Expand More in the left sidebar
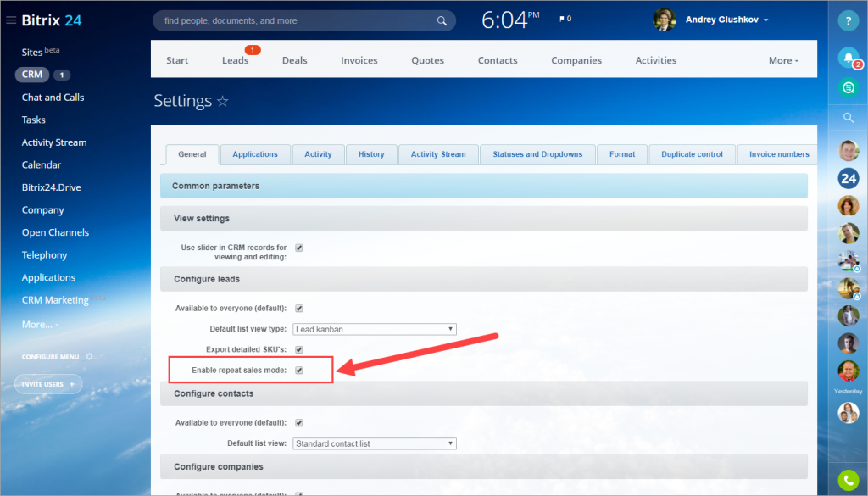The image size is (868, 496). pos(40,325)
